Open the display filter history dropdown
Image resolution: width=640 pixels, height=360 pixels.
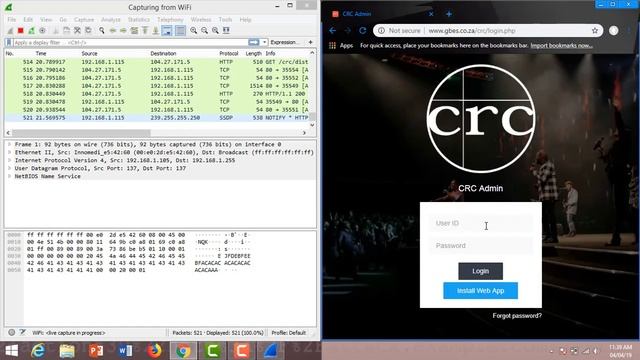coord(264,42)
